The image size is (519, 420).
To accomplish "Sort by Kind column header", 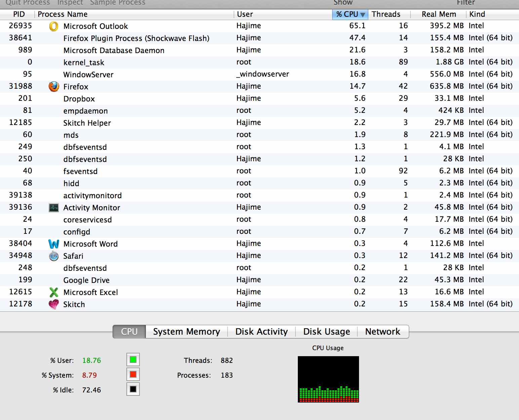I will pyautogui.click(x=493, y=14).
